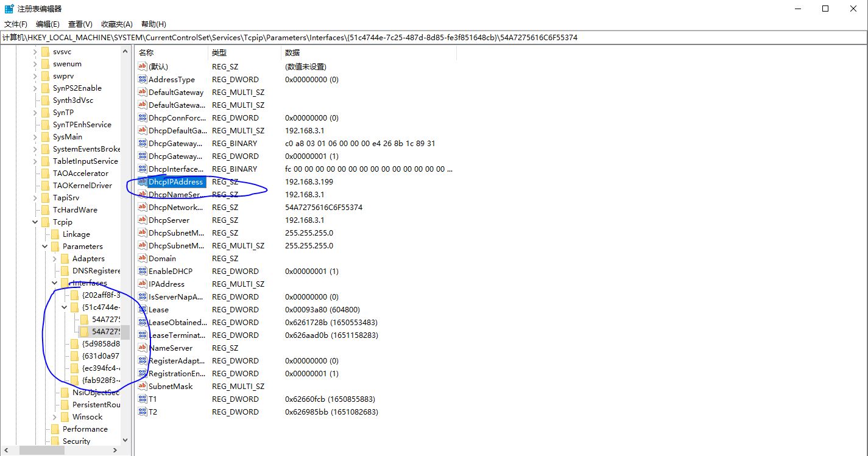
Task: Click the DhcpIPAddress string value icon
Action: [x=143, y=181]
